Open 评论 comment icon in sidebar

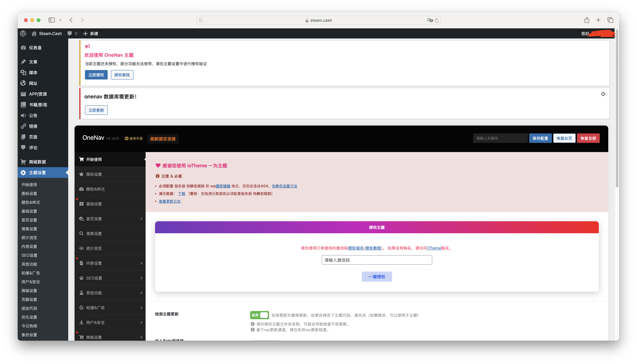pos(24,147)
